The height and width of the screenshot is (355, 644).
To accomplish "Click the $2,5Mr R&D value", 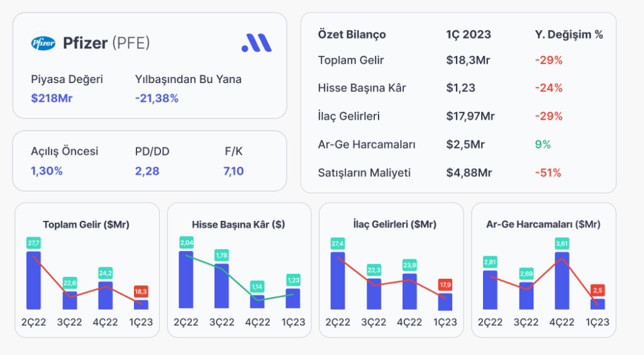I will click(465, 145).
